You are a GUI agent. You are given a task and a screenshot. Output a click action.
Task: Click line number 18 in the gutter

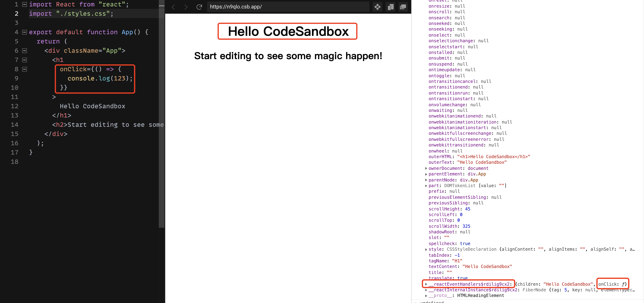pyautogui.click(x=14, y=162)
